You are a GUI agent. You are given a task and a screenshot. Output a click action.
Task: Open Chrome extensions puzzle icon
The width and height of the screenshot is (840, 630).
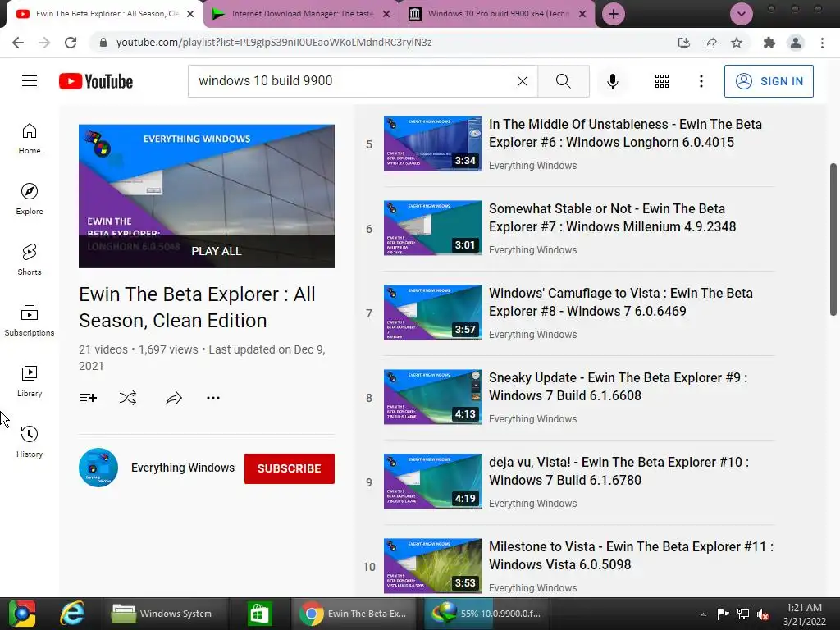click(769, 43)
